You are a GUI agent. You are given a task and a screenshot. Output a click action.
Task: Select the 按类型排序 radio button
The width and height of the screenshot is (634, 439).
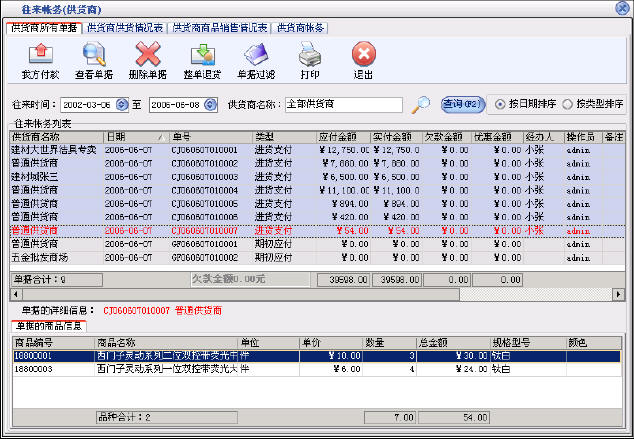click(x=569, y=104)
